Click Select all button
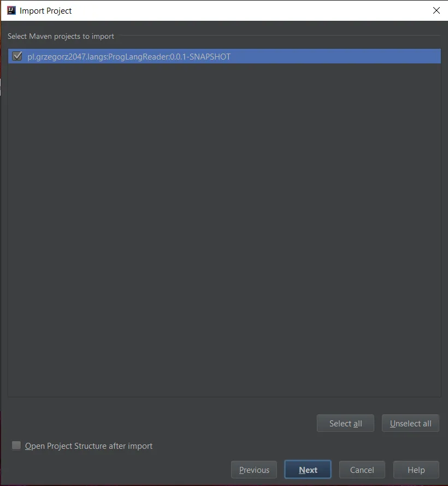448x486 pixels. pyautogui.click(x=345, y=423)
